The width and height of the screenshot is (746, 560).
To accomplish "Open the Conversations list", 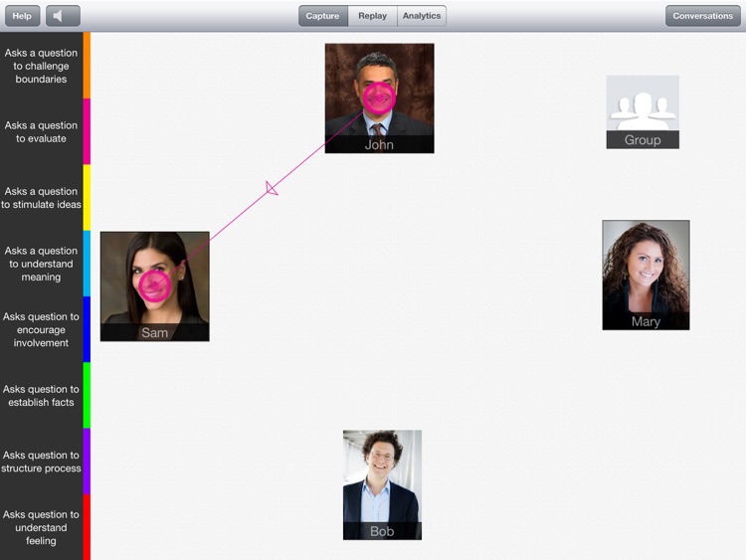I will pos(702,16).
